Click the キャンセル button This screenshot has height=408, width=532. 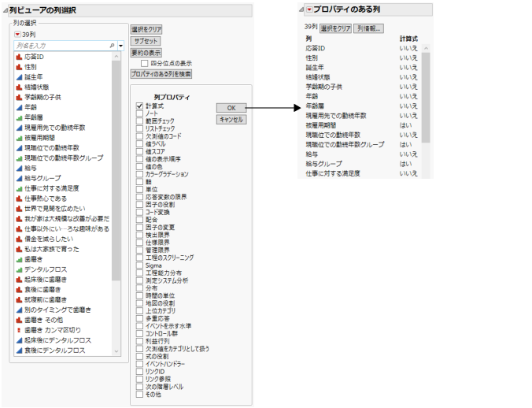click(231, 120)
